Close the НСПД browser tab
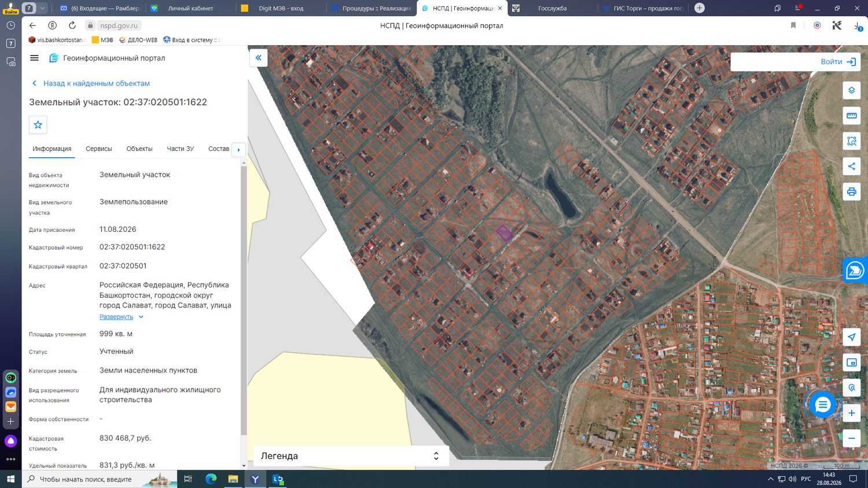Image resolution: width=868 pixels, height=488 pixels. click(500, 8)
